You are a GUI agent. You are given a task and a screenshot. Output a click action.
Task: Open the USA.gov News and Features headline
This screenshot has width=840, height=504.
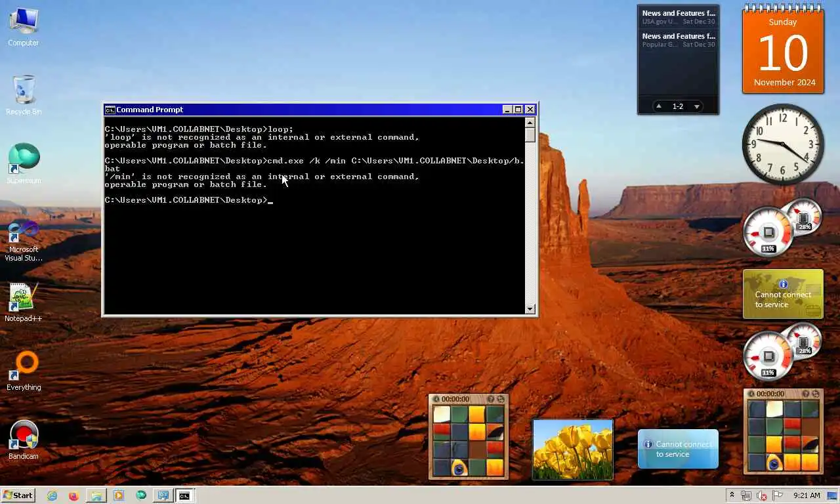click(679, 17)
